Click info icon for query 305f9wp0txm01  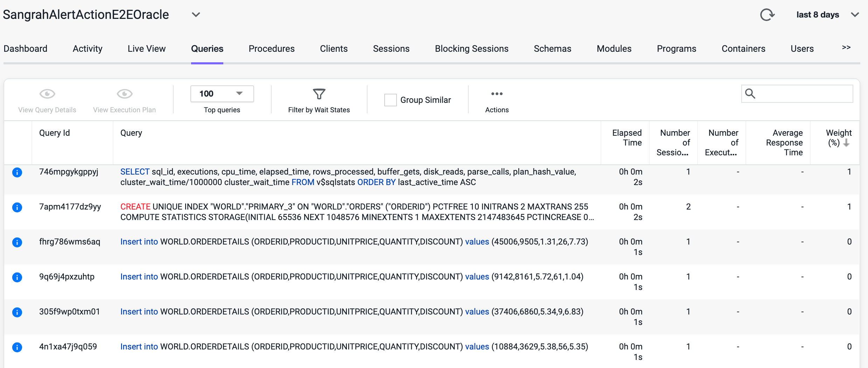(x=17, y=312)
